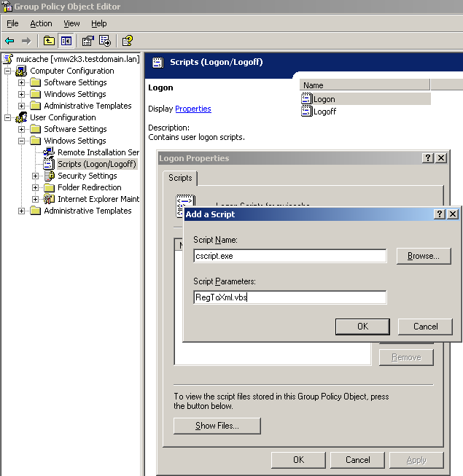Close the Logon Properties dialog

(x=441, y=158)
